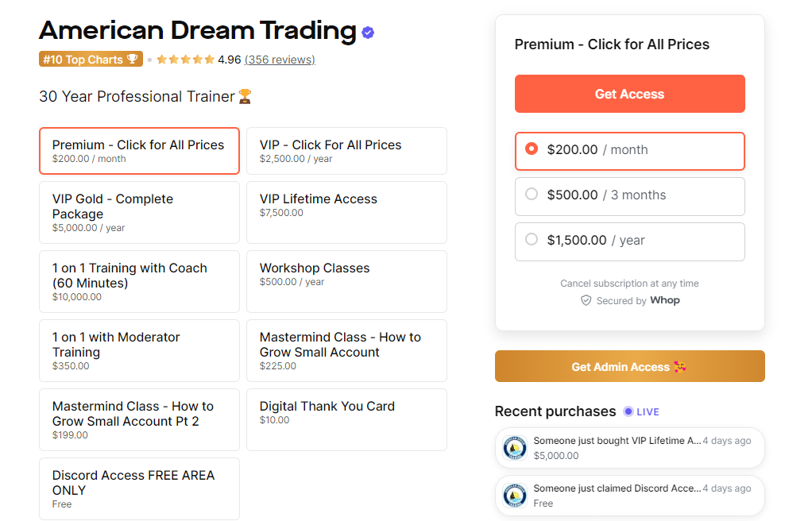Expand Premium Click for All Prices
Screen dimensions: 812x521
139,151
